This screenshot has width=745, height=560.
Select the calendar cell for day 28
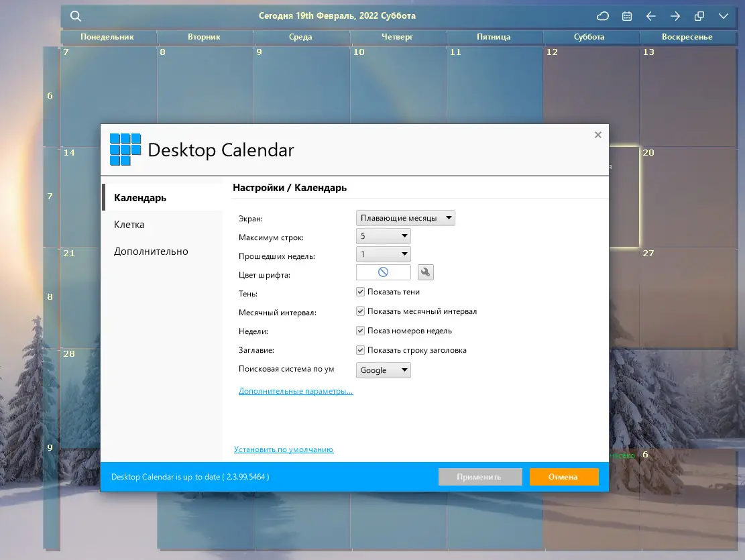(x=80, y=398)
